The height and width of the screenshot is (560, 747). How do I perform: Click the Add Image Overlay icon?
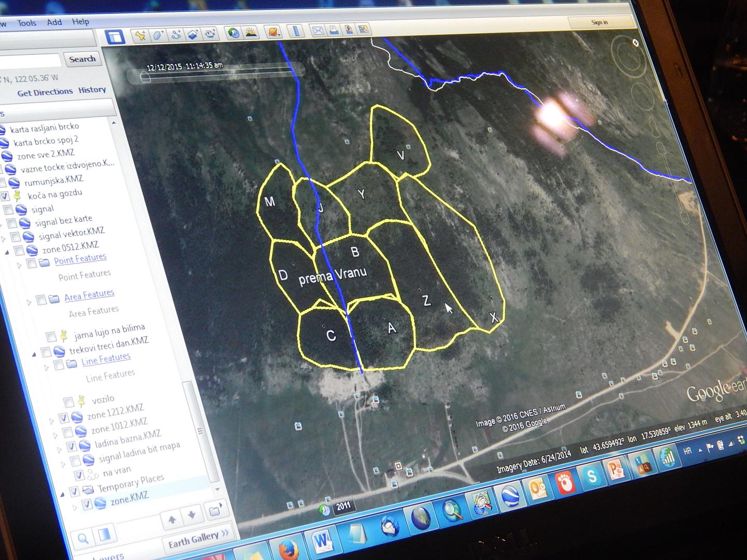[x=193, y=34]
